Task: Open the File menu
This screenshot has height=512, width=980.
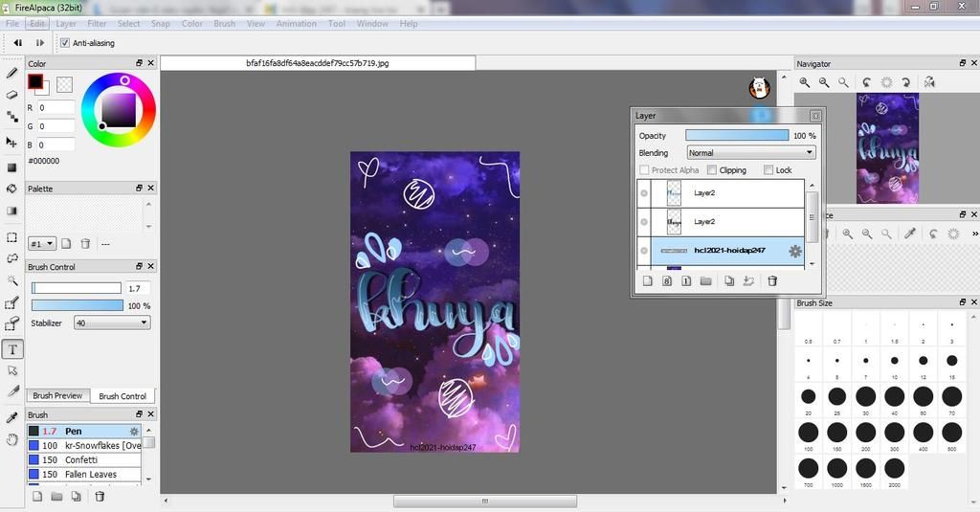Action: [x=11, y=24]
